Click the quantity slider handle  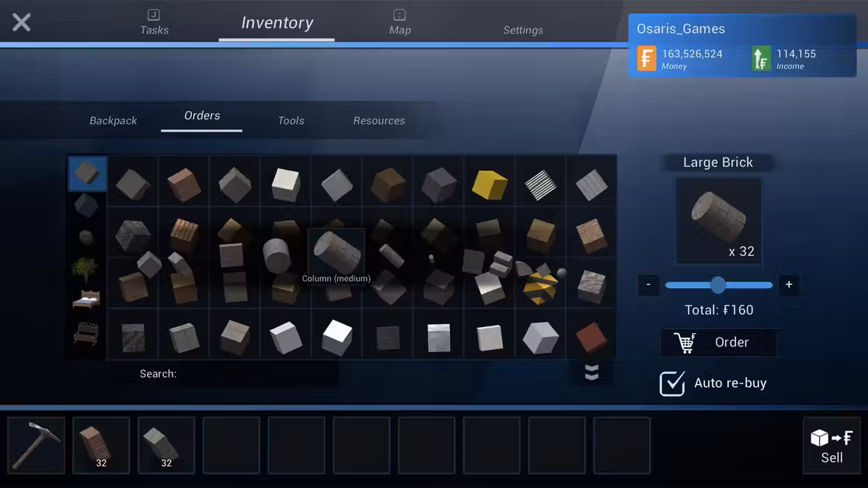click(x=718, y=285)
